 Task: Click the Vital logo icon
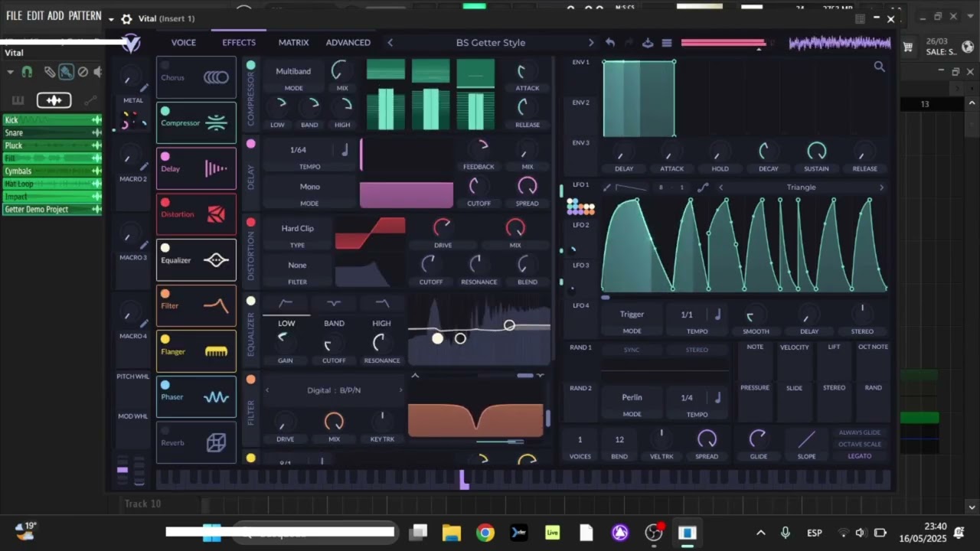pos(132,44)
